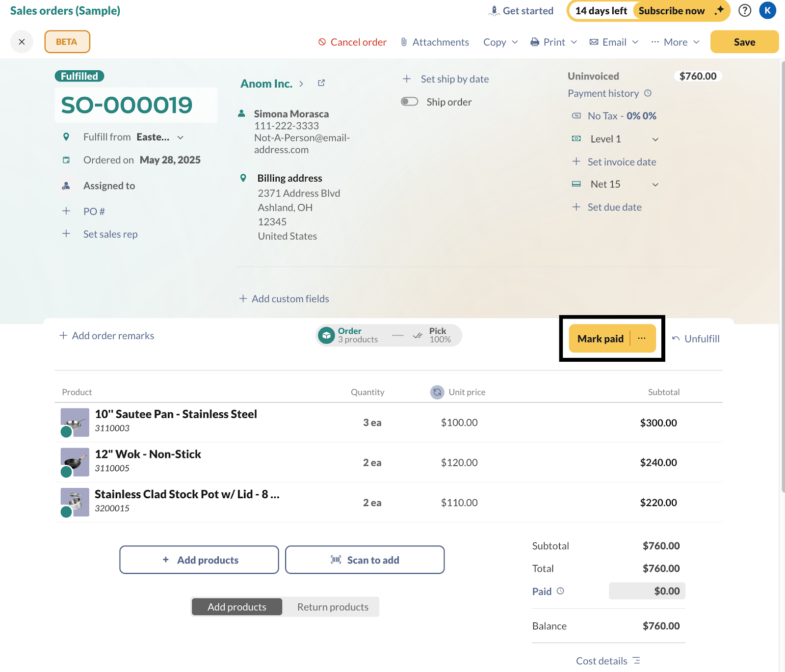
Task: Click the Payment history clock icon
Action: coord(648,93)
